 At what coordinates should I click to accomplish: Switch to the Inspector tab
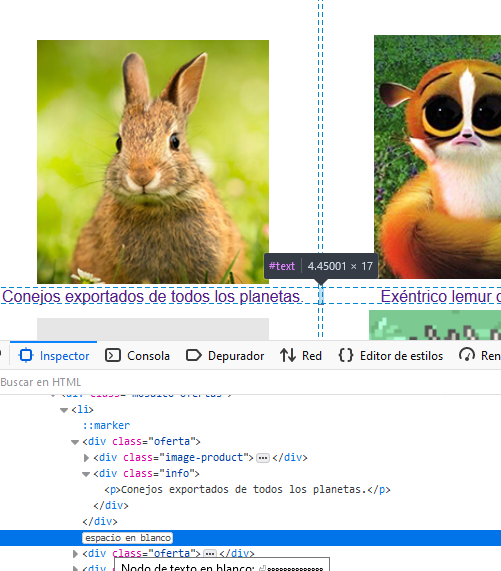click(54, 355)
